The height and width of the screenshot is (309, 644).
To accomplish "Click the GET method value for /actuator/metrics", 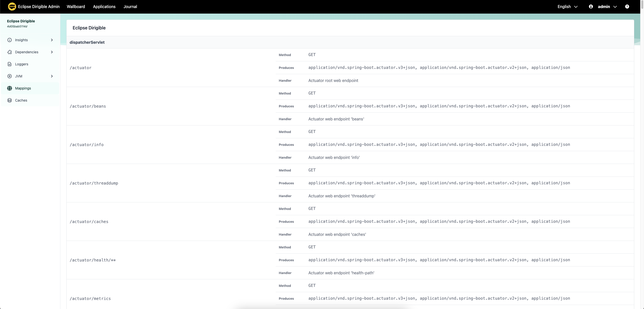I will tap(312, 286).
